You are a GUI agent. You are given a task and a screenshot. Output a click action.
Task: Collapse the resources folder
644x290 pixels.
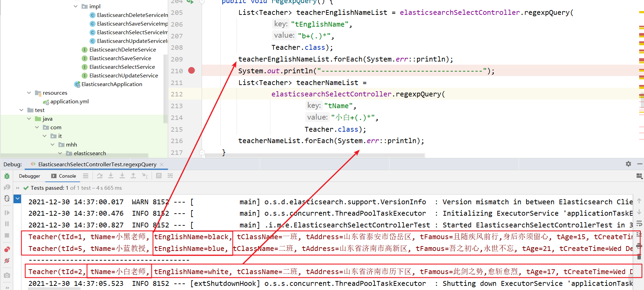(x=29, y=93)
